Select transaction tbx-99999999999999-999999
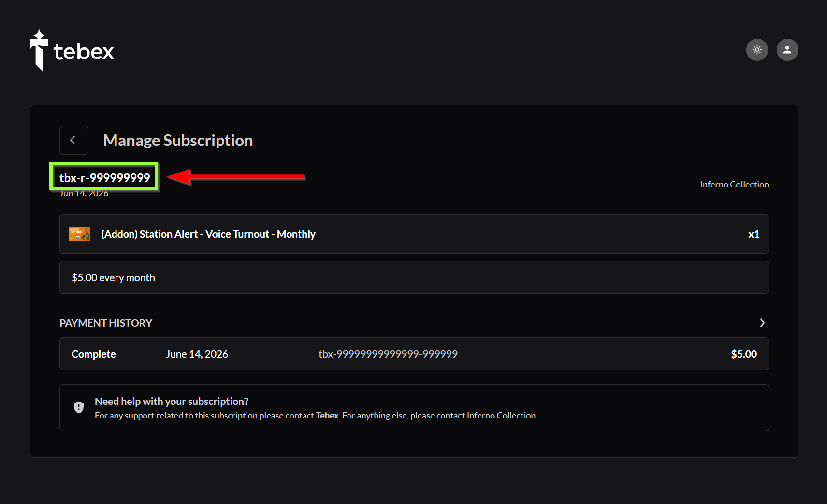Viewport: 827px width, 504px height. pos(388,354)
